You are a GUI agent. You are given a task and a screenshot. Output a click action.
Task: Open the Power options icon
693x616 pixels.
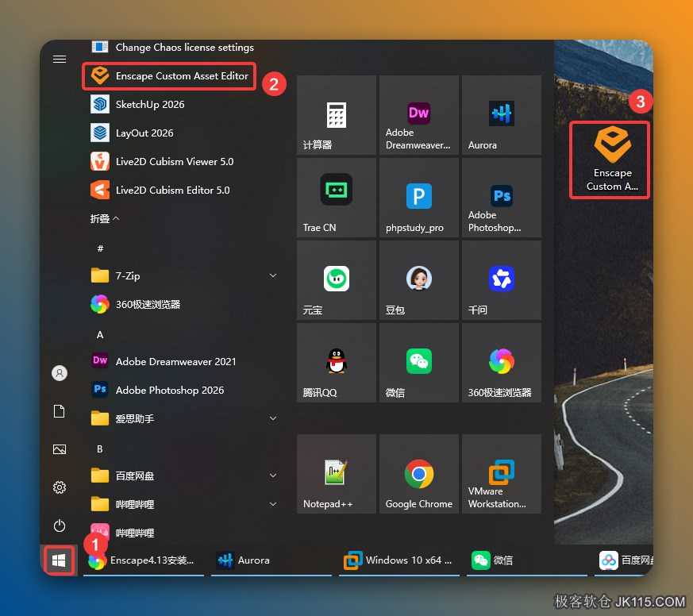(x=60, y=526)
